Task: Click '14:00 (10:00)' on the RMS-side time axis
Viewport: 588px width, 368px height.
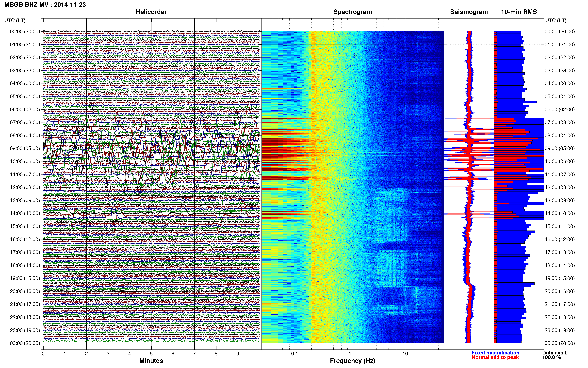Action: [x=560, y=213]
